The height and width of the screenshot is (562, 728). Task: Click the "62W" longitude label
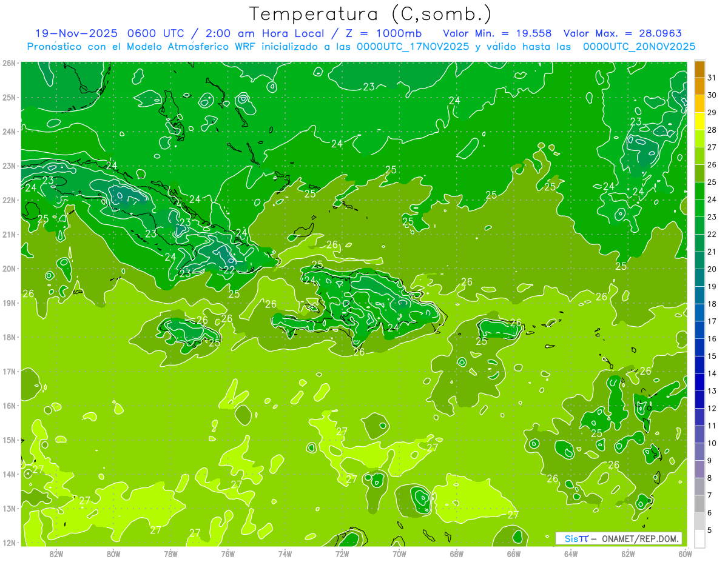click(x=628, y=554)
